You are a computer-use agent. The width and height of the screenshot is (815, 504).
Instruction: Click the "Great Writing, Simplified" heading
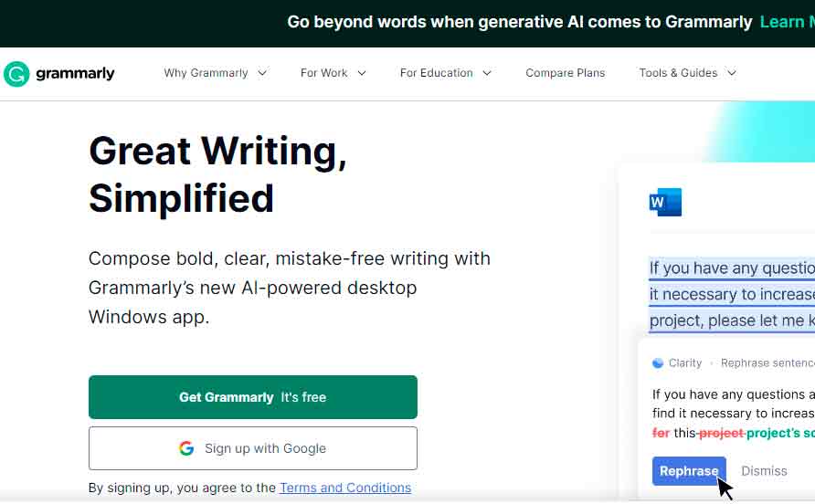pos(217,174)
